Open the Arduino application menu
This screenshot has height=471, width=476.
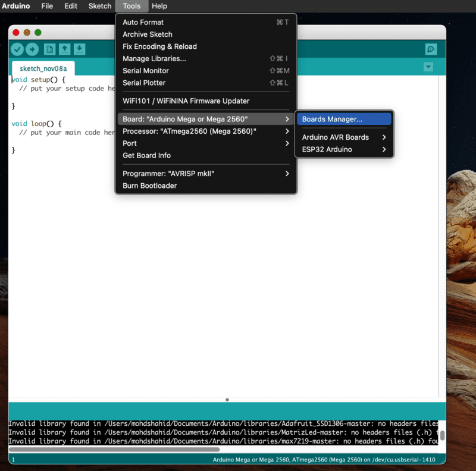point(16,6)
